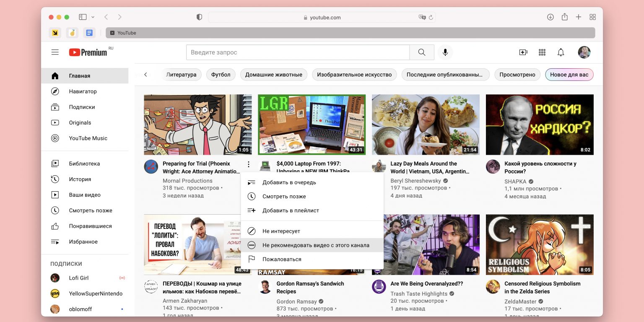644x322 pixels.
Task: Click the Safari share icon
Action: coord(564,17)
